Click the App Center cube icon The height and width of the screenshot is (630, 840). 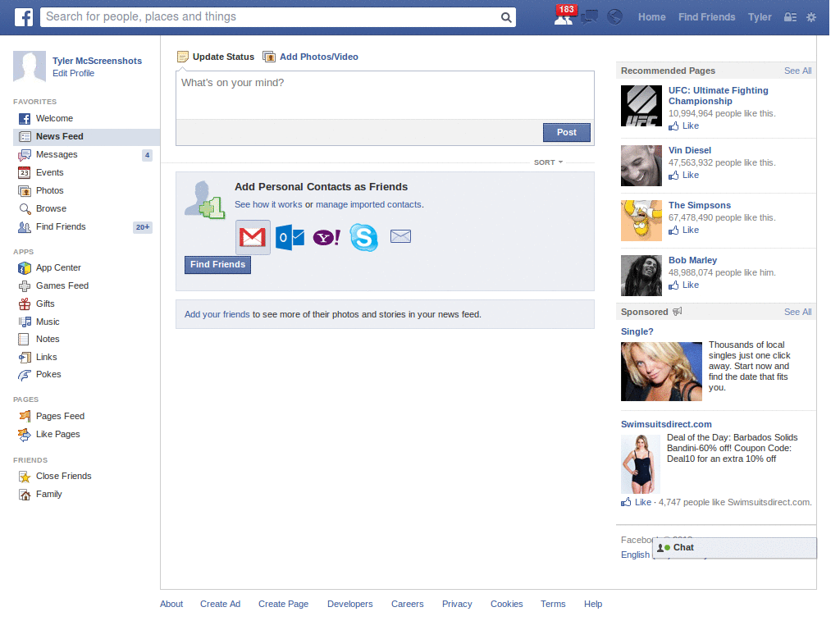tap(25, 268)
